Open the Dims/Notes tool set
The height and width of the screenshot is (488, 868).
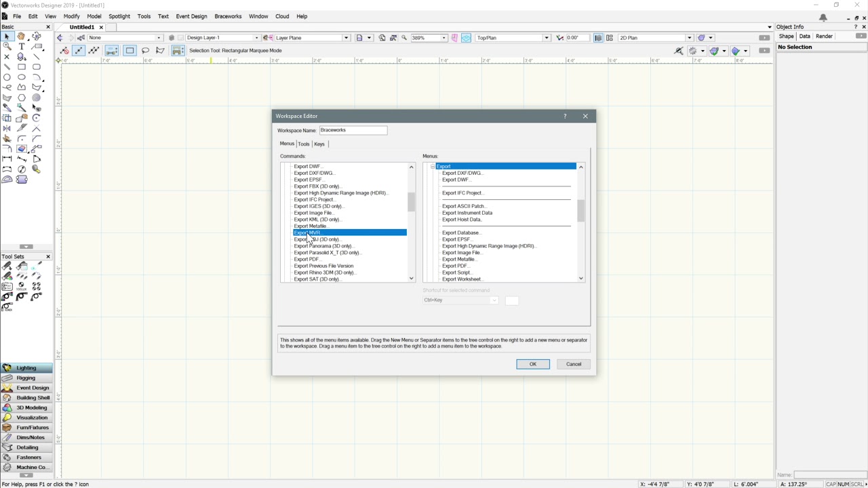click(x=26, y=437)
